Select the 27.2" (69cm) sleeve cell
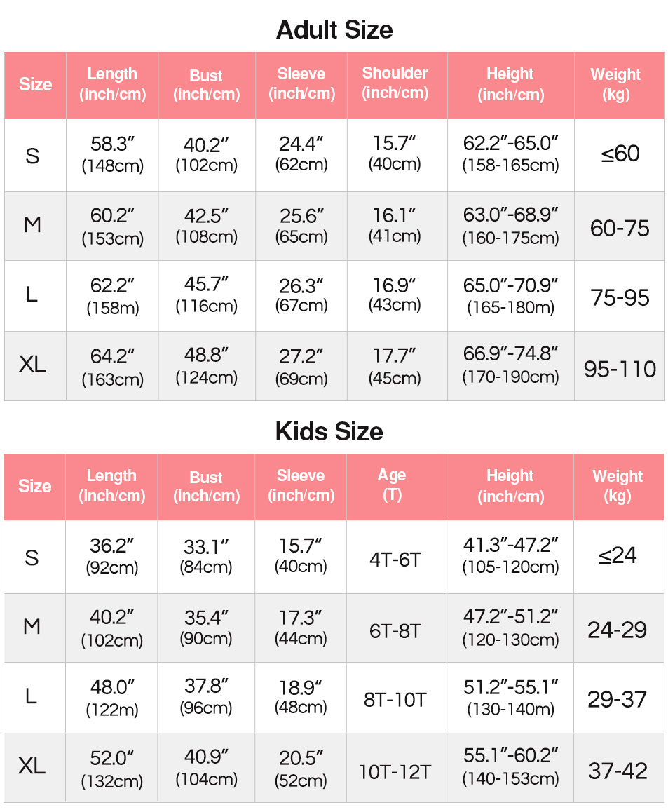 (301, 365)
